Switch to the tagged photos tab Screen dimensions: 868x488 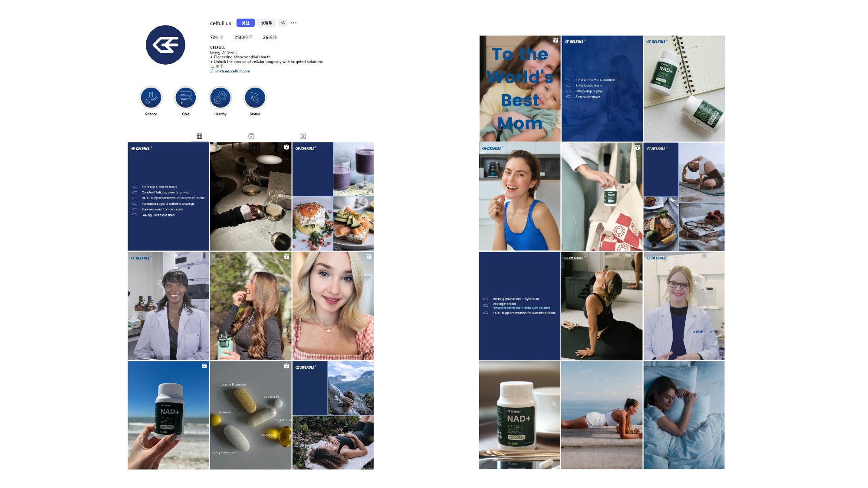tap(303, 136)
